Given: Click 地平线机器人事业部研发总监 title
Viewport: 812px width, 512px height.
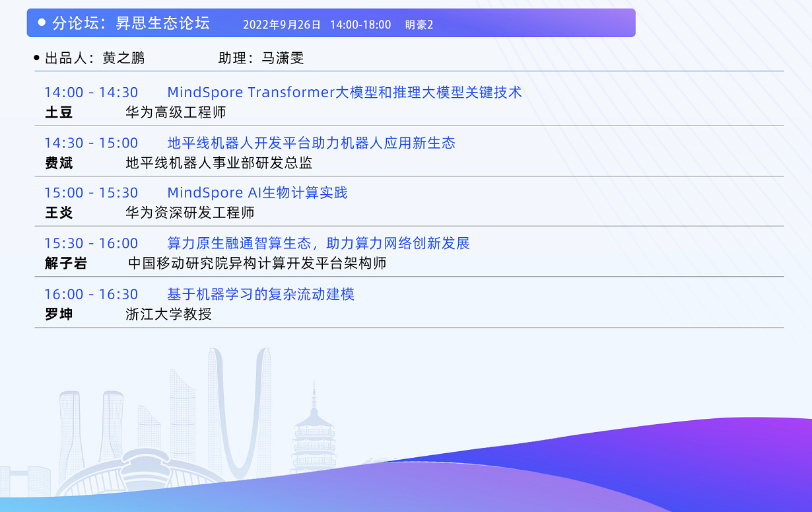Looking at the screenshot, I should click(x=219, y=163).
